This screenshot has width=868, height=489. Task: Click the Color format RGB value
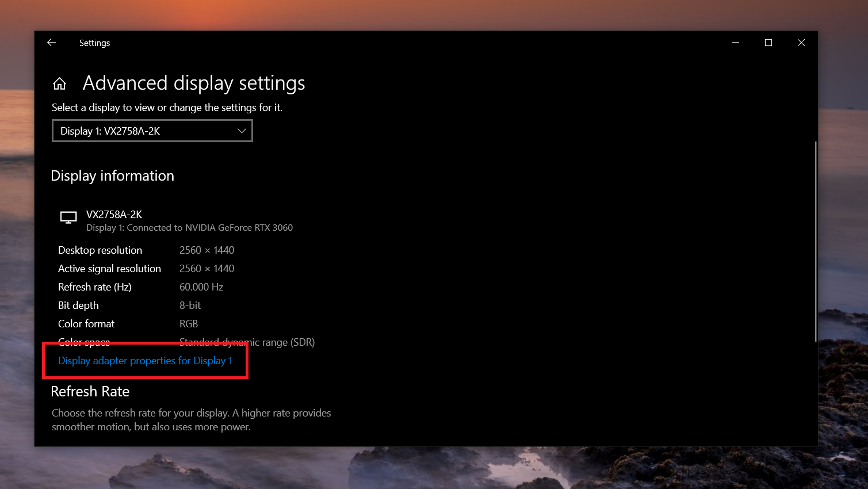pyautogui.click(x=189, y=323)
